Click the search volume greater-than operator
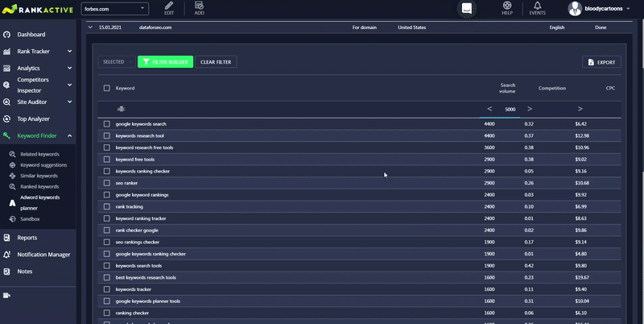Image resolution: width=644 pixels, height=324 pixels. (x=530, y=109)
